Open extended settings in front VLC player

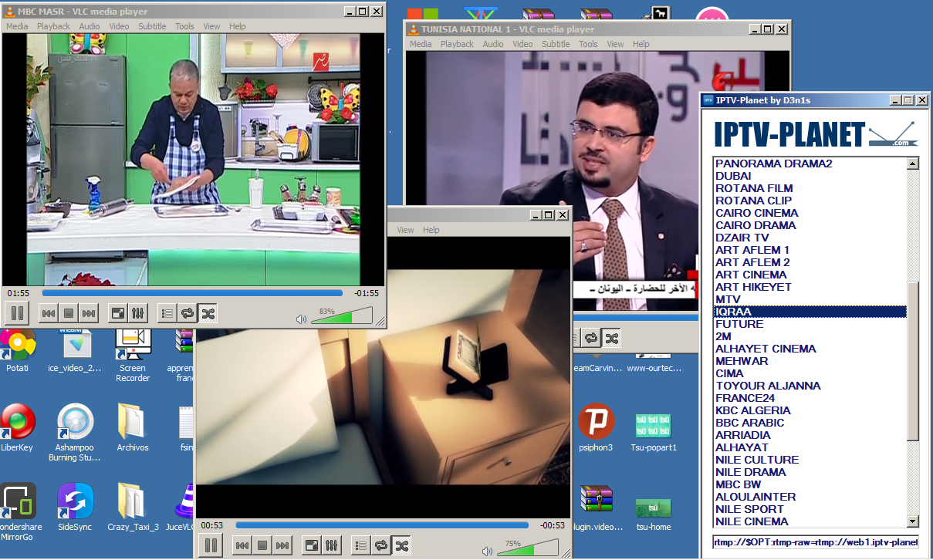(x=332, y=545)
